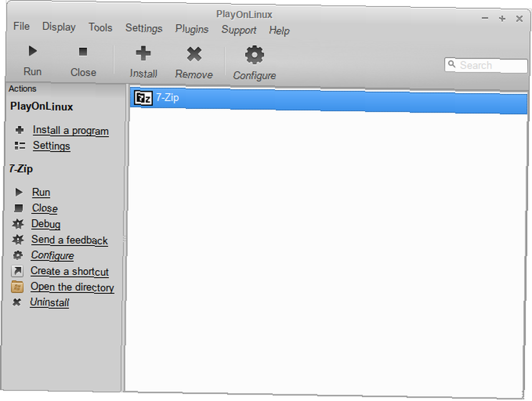Viewport: 532px width, 401px height.
Task: Select the 7-Zip text in program list
Action: (x=167, y=98)
